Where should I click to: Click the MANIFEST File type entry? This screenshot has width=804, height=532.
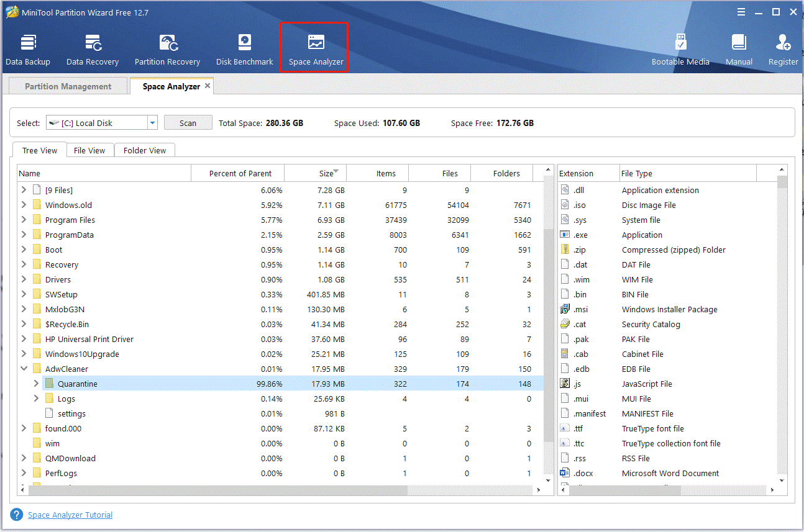[647, 413]
